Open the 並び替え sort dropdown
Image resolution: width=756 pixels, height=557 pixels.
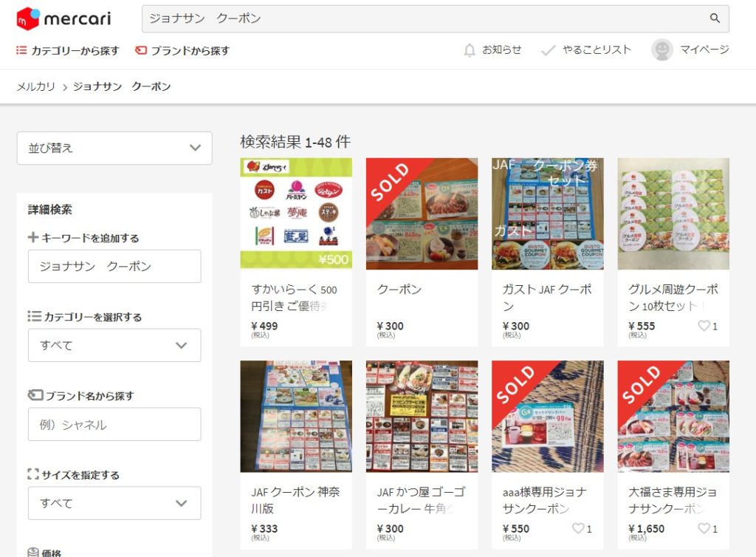coord(114,148)
